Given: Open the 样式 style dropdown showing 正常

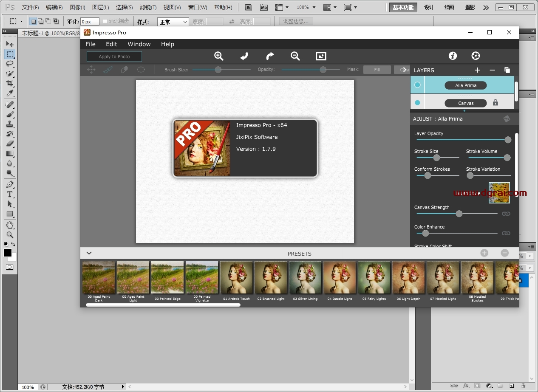Looking at the screenshot, I should 173,22.
